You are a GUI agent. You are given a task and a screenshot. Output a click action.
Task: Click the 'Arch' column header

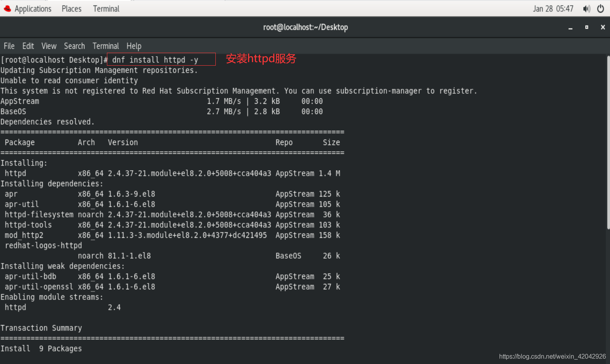[x=86, y=142]
